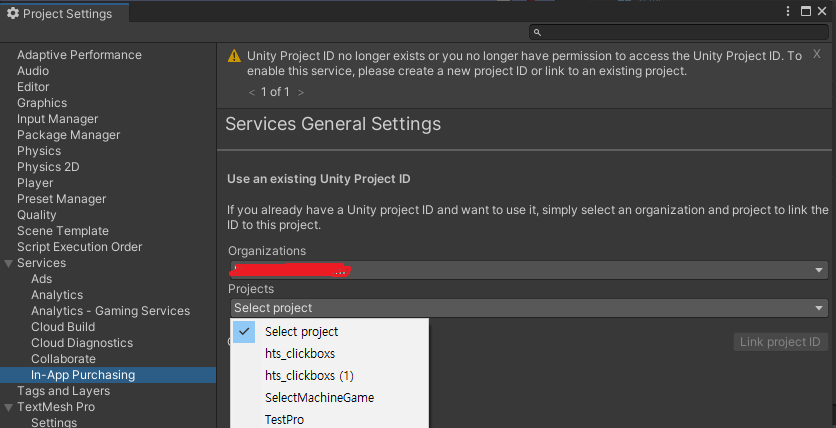Click 'Use an existing Unity Project ID' text
Viewport: 836px width, 428px height.
pos(319,179)
